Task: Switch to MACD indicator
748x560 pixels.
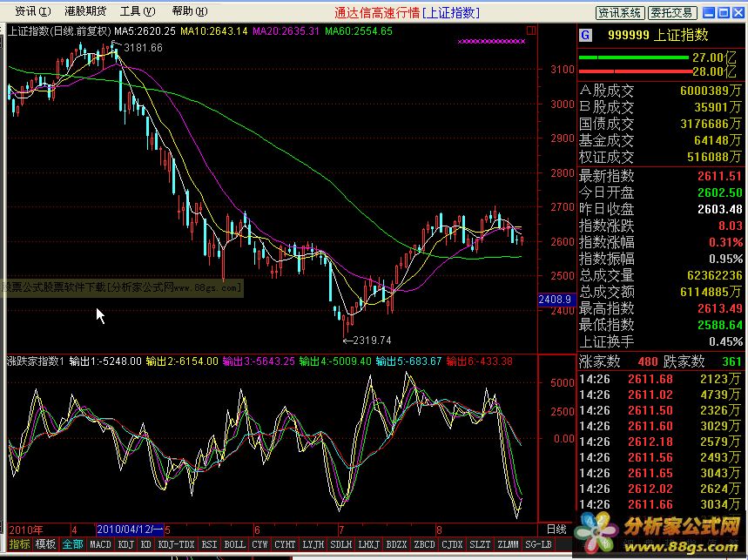Action: (x=101, y=543)
